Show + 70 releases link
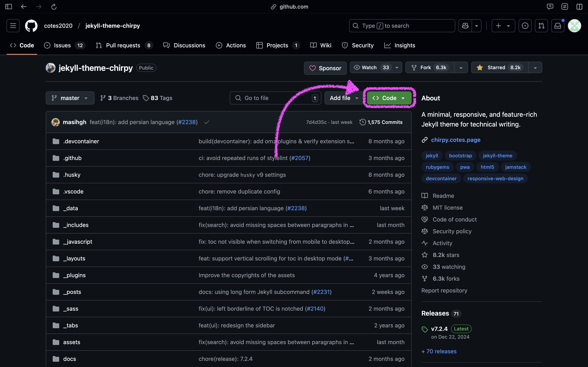The image size is (588, 367). [x=439, y=351]
